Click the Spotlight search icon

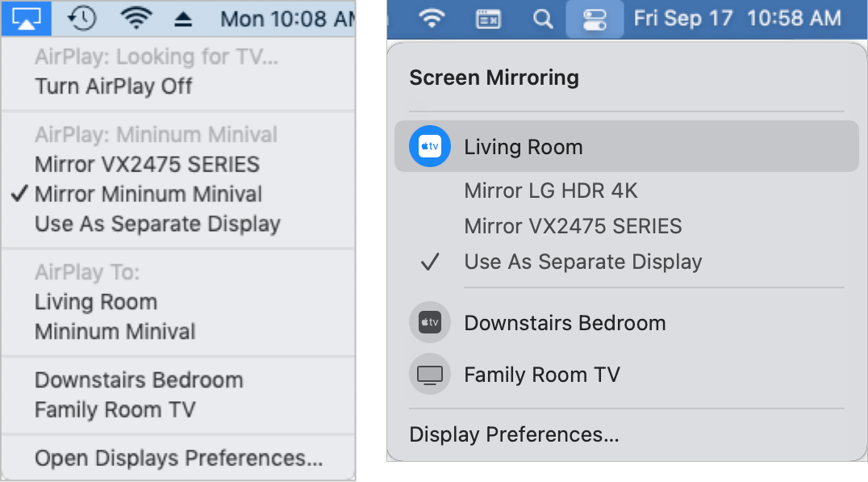click(x=542, y=18)
